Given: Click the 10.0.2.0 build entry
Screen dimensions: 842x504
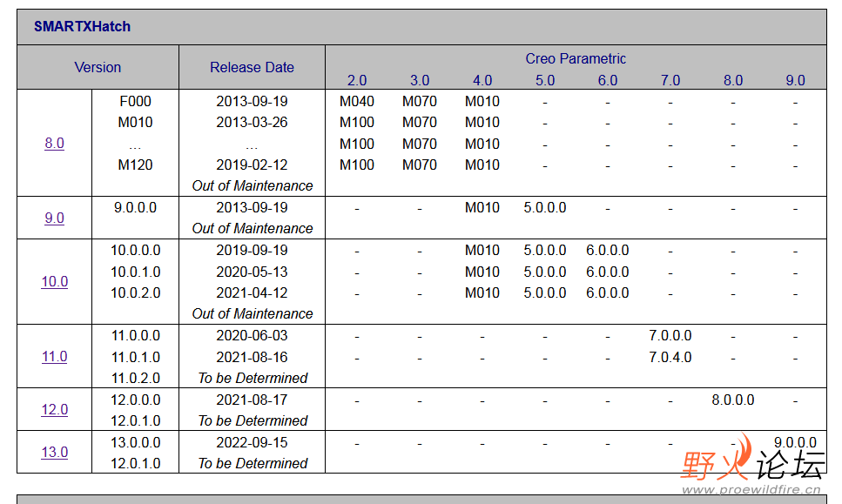Looking at the screenshot, I should [x=135, y=293].
